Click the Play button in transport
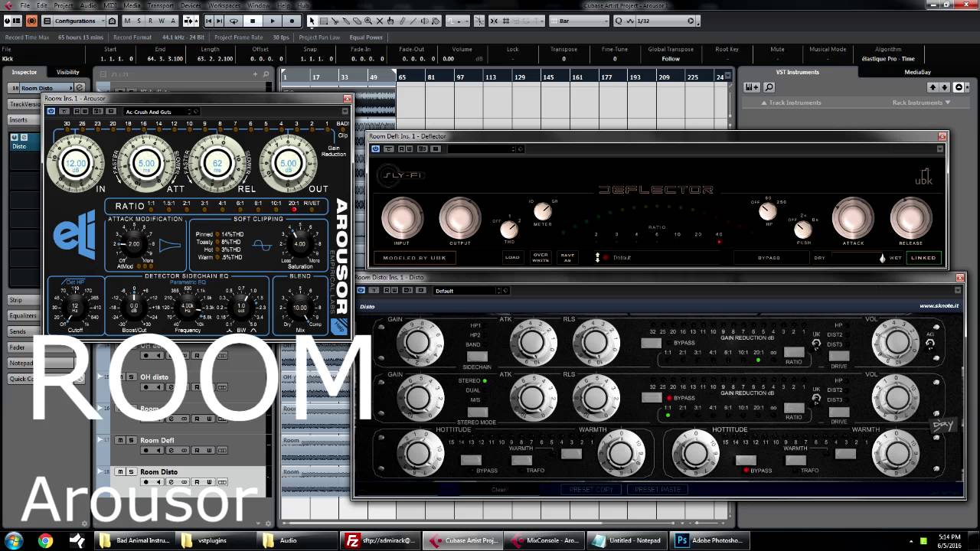 coord(273,21)
